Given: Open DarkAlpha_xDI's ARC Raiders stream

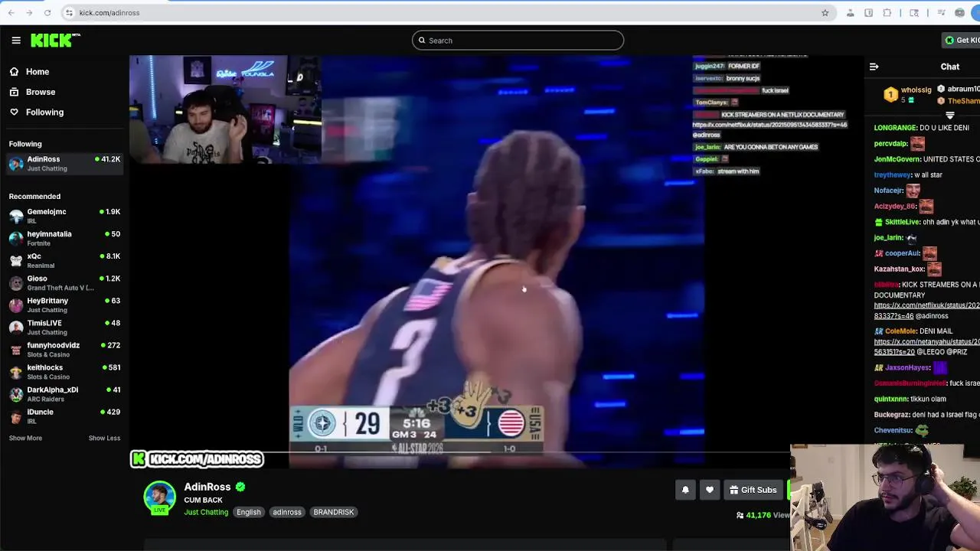Looking at the screenshot, I should tap(64, 393).
